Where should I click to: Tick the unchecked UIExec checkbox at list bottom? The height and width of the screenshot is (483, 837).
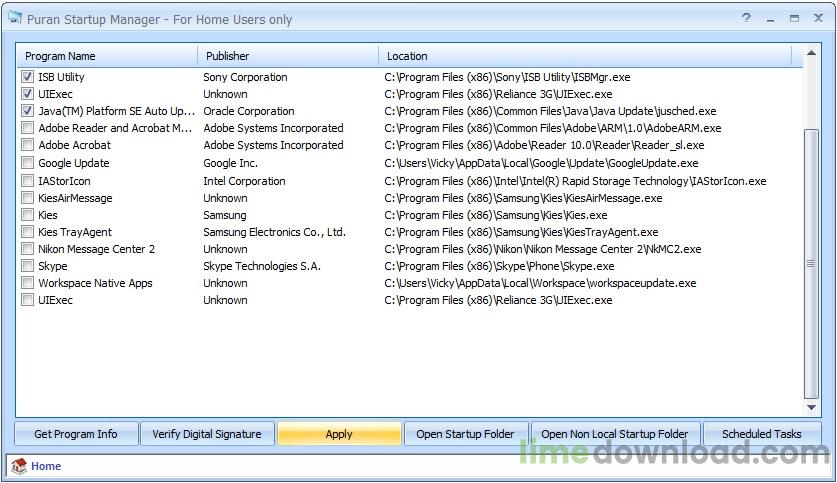tap(27, 300)
